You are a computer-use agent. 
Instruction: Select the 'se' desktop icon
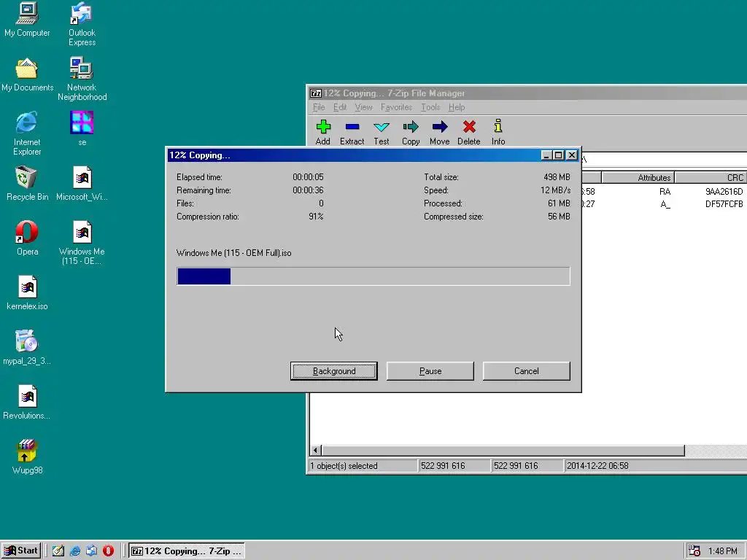[82, 128]
